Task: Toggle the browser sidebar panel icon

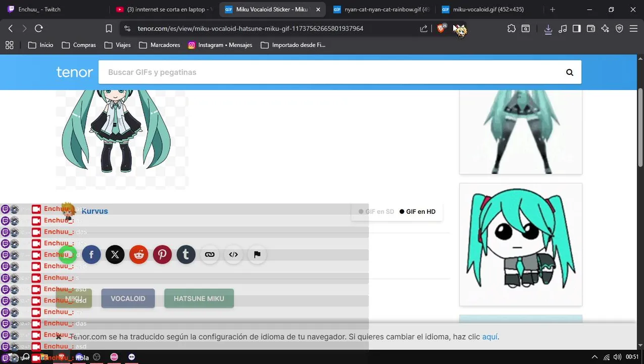Action: [577, 29]
